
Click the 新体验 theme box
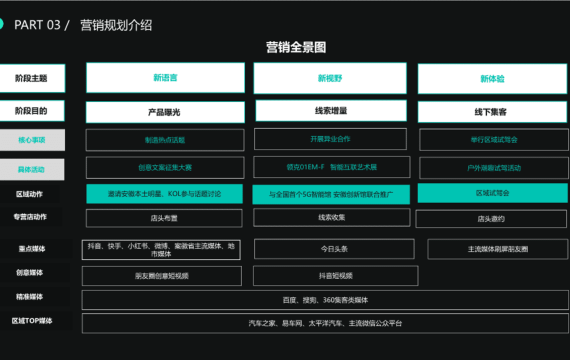pos(493,79)
